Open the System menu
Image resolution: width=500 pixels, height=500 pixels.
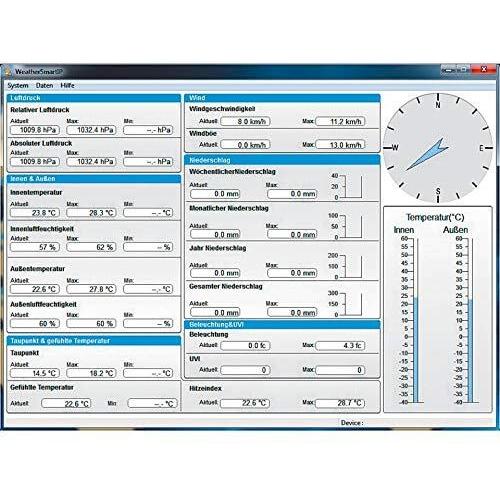point(18,86)
